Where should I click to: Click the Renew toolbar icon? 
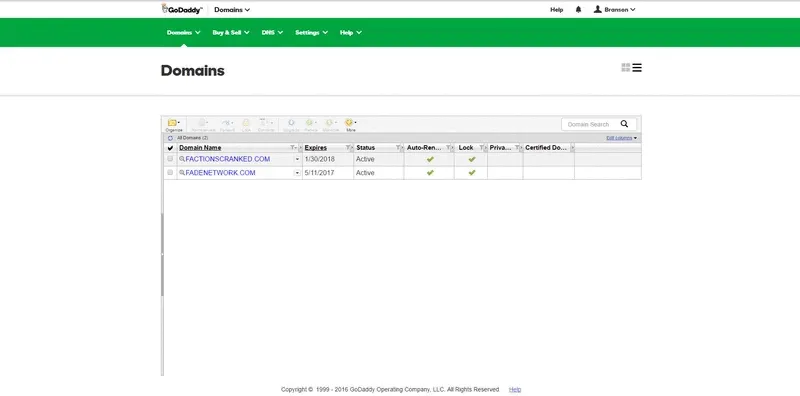click(311, 125)
